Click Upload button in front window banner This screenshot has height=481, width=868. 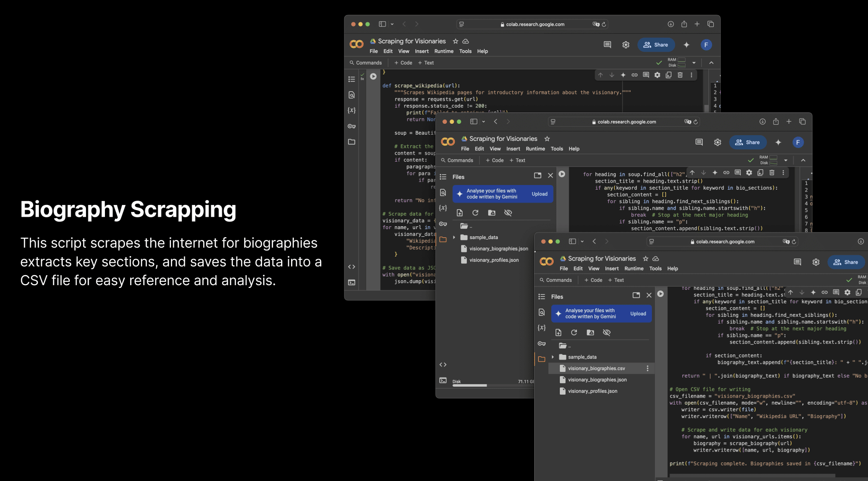638,314
